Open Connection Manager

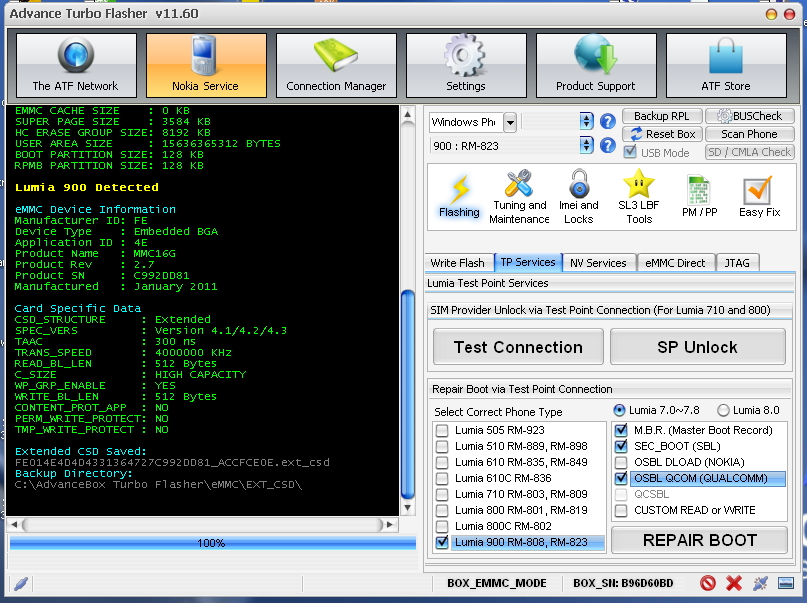[x=336, y=65]
